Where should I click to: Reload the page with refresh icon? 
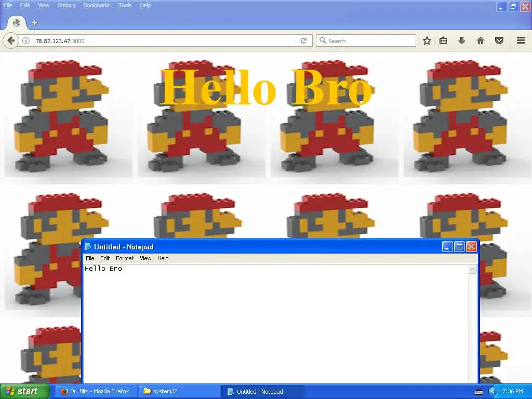tap(303, 41)
